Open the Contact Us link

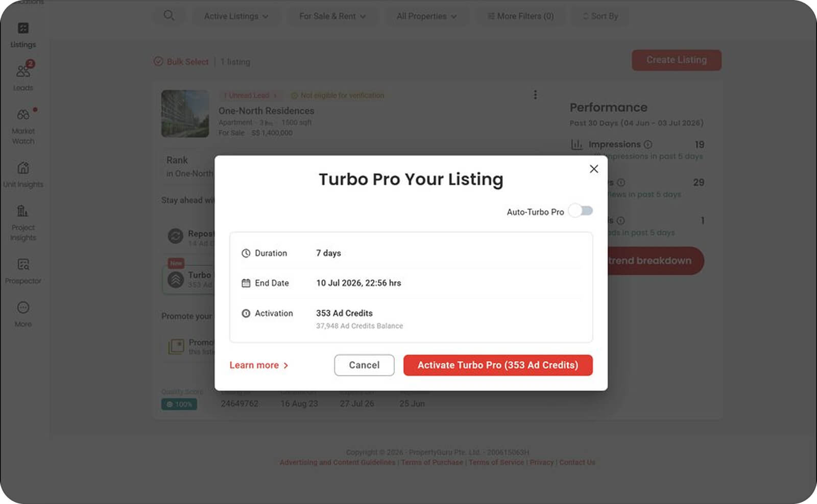[577, 462]
